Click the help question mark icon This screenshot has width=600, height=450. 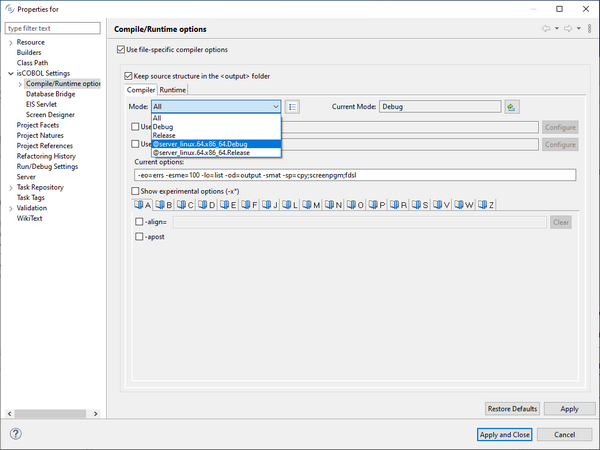[17, 434]
